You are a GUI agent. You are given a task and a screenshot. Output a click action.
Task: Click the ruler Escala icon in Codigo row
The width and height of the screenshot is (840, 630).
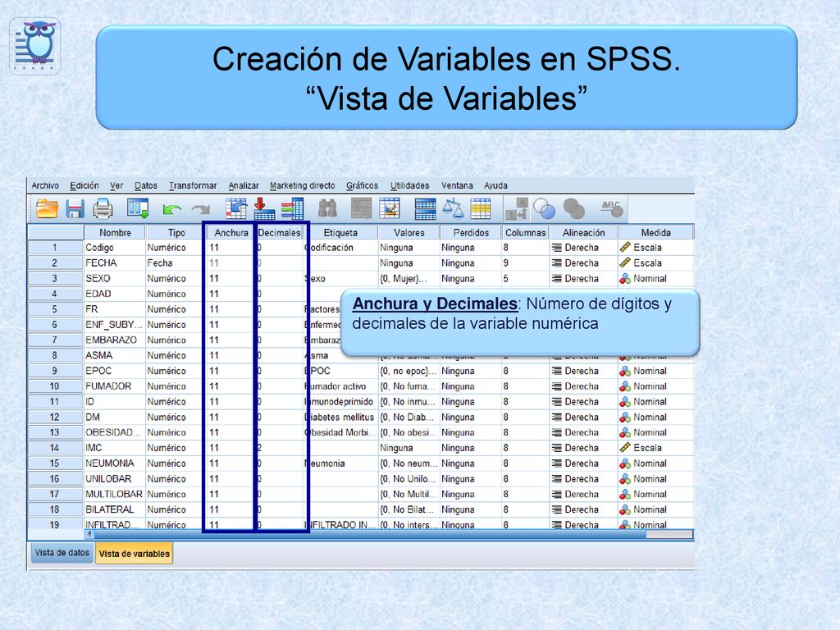[x=625, y=248]
